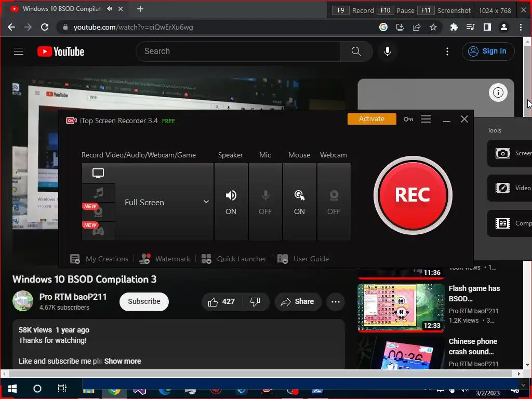This screenshot has width=532, height=399.
Task: Open Watermark settings
Action: (165, 259)
